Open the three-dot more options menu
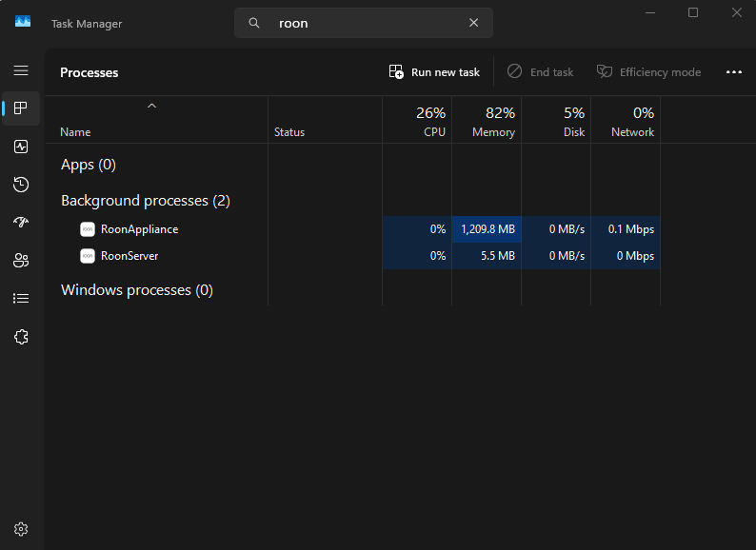Viewport: 756px width, 550px height. (733, 72)
